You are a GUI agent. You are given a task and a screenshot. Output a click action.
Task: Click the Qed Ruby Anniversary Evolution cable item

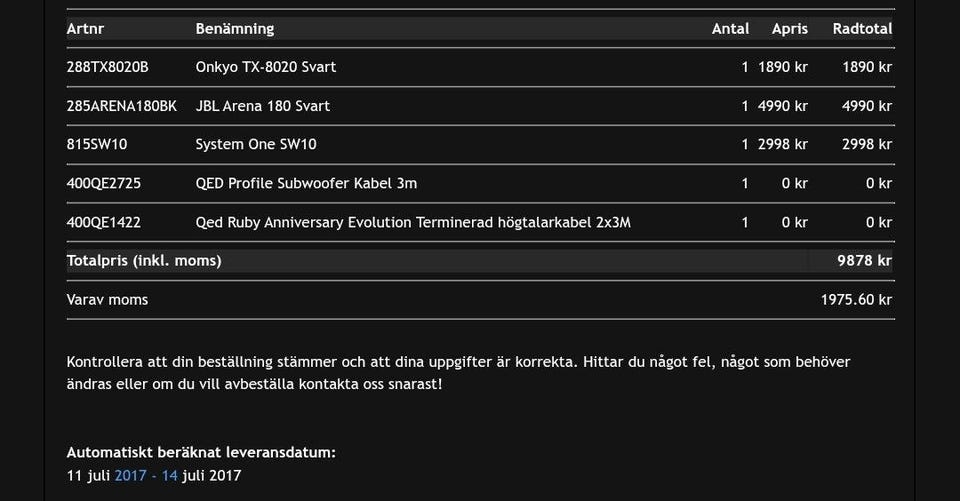click(x=413, y=222)
